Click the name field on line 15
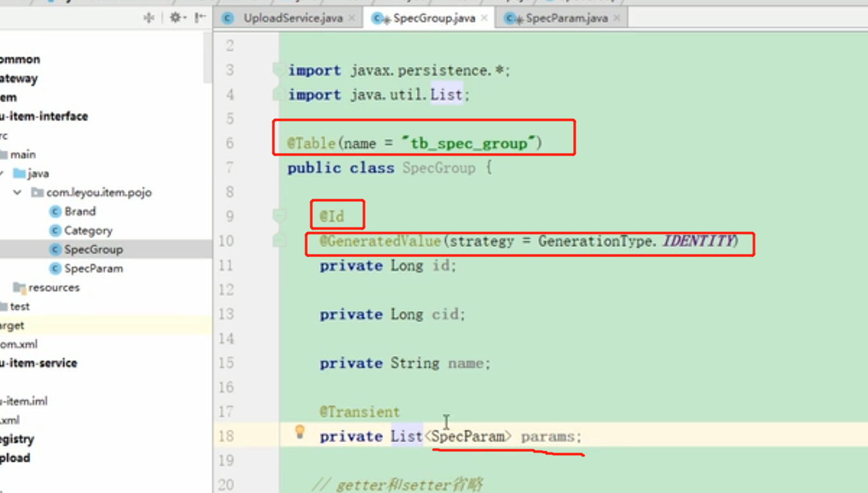Viewport: 868px width, 493px height. [x=465, y=363]
